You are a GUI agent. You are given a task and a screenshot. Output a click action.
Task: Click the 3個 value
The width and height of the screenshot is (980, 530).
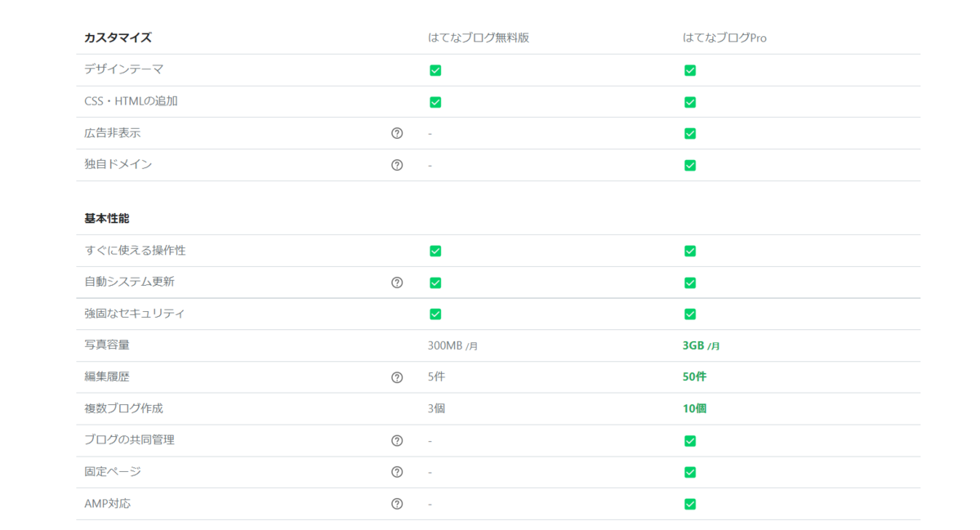point(436,408)
